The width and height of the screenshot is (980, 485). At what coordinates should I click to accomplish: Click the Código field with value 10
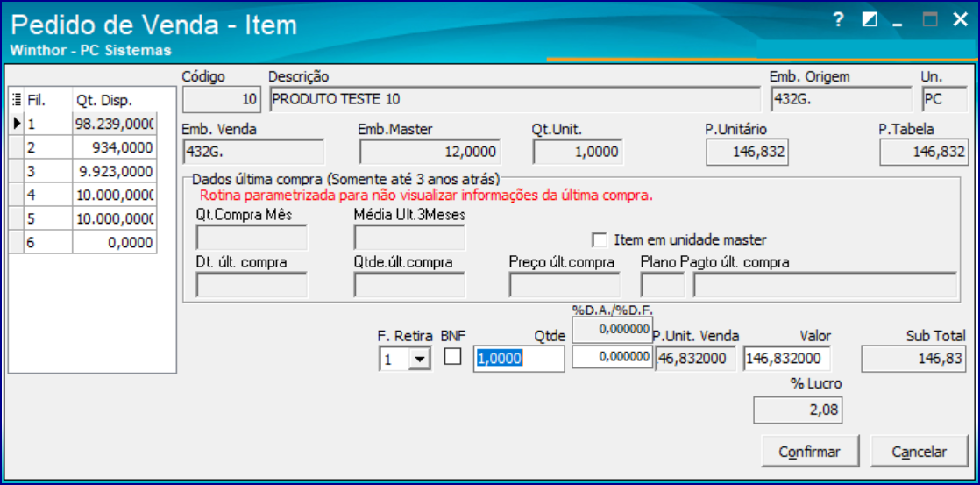(221, 99)
